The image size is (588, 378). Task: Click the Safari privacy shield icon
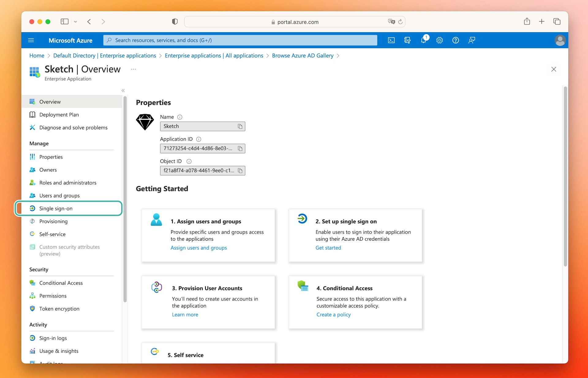coord(175,21)
